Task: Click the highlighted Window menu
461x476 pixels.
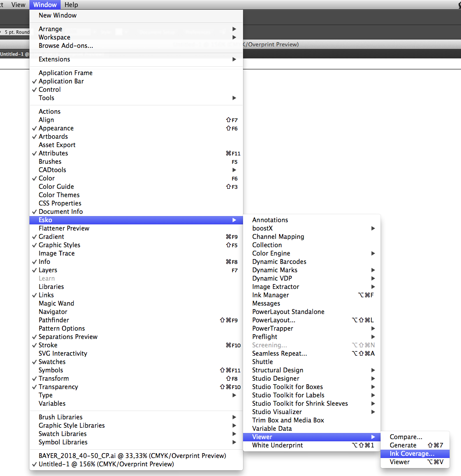Action: pyautogui.click(x=45, y=4)
